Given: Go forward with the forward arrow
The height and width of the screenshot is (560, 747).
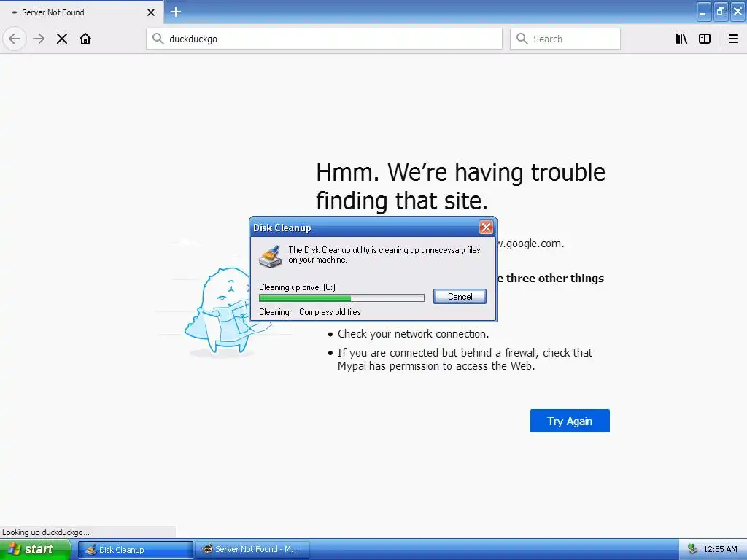Looking at the screenshot, I should click(39, 39).
